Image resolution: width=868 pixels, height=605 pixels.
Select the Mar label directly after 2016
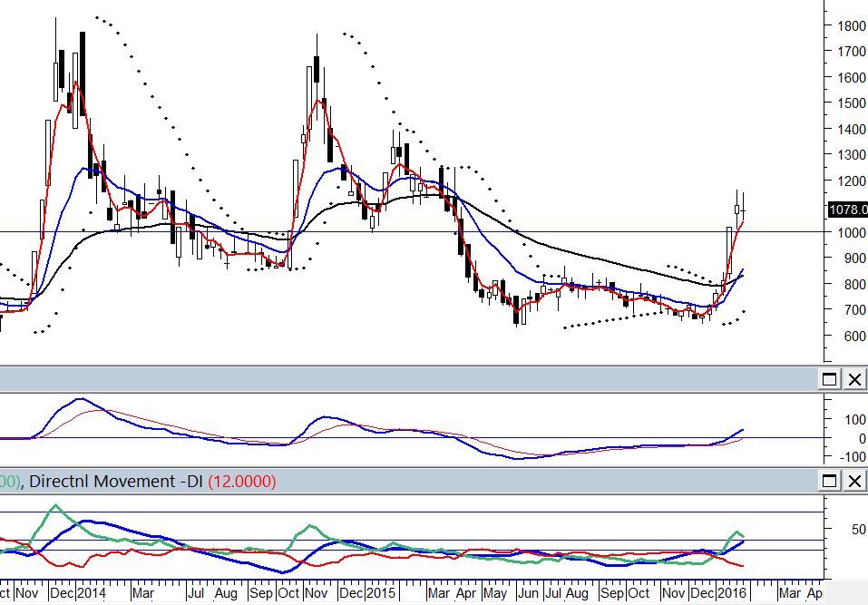tap(789, 593)
